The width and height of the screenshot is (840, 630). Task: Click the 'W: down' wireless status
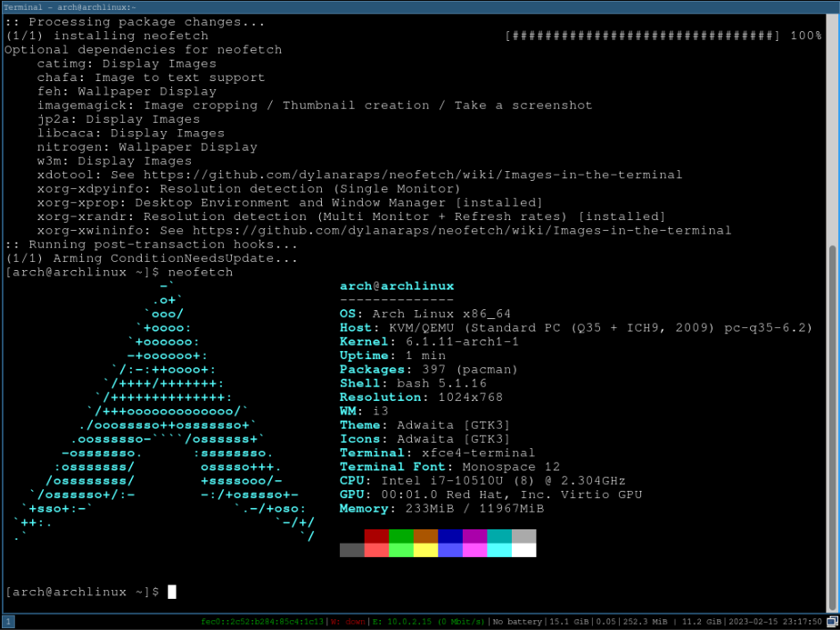click(348, 621)
